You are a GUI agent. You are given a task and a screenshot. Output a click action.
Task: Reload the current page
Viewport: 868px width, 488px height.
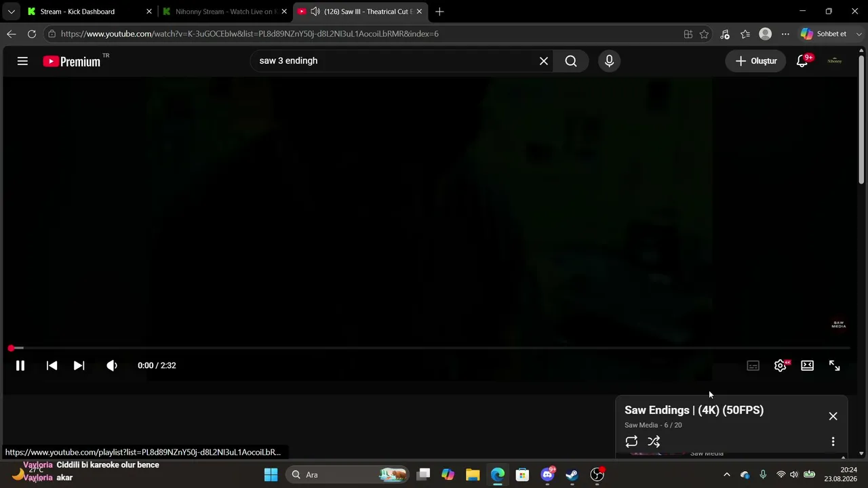click(x=32, y=34)
